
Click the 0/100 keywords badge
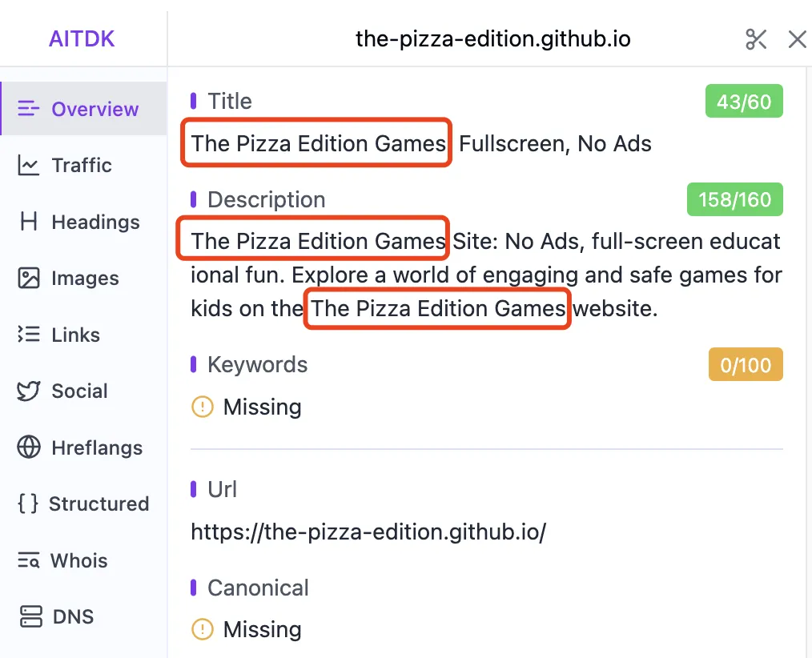click(x=746, y=365)
